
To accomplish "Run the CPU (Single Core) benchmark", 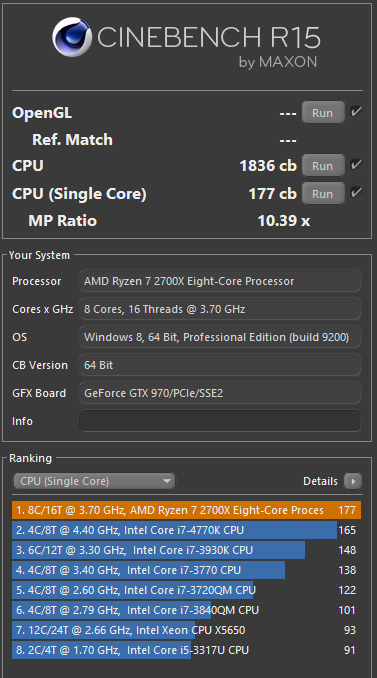I will [323, 193].
